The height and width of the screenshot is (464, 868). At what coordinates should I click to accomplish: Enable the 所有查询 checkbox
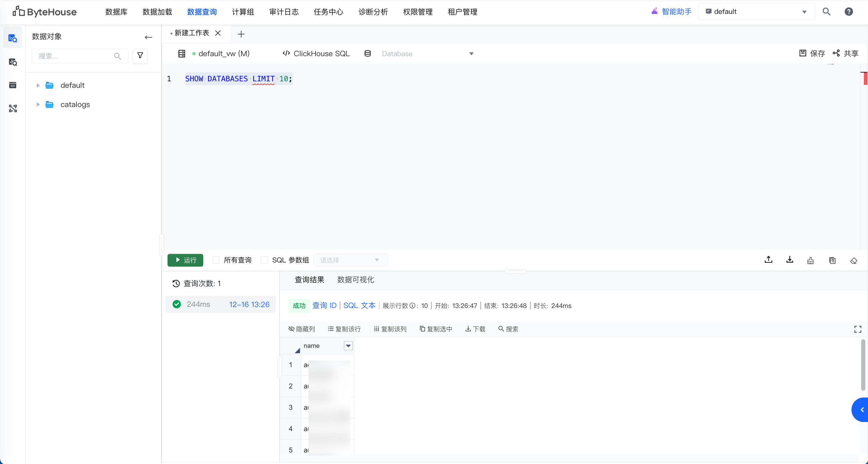click(216, 260)
